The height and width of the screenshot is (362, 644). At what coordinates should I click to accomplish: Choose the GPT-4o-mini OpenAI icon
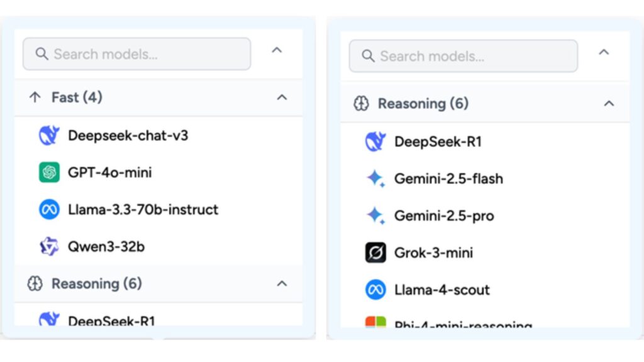[x=49, y=172]
